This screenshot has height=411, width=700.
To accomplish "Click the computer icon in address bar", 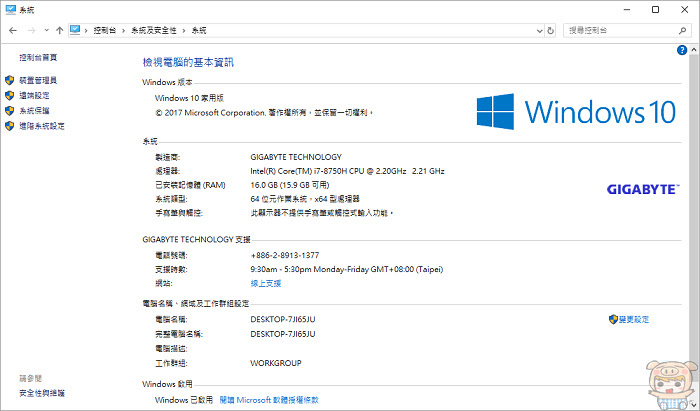I will point(75,30).
